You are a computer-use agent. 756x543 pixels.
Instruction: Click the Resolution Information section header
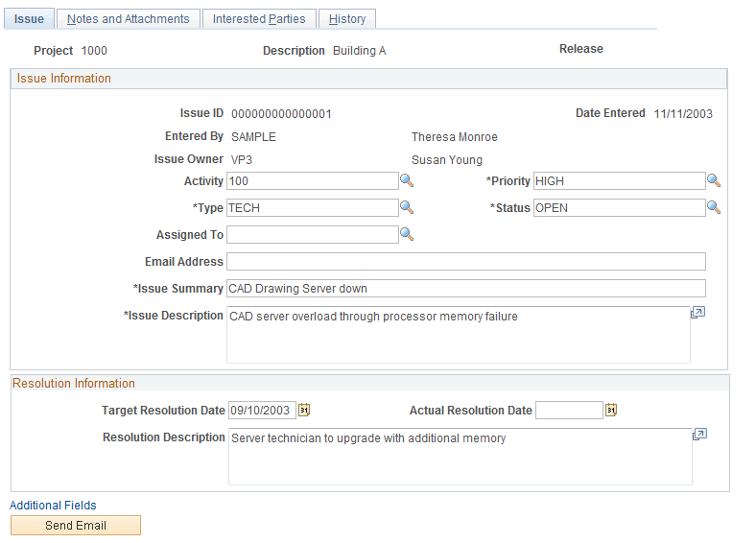tap(369, 384)
